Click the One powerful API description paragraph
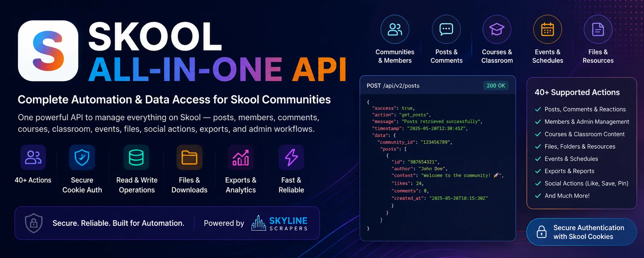 tap(169, 123)
